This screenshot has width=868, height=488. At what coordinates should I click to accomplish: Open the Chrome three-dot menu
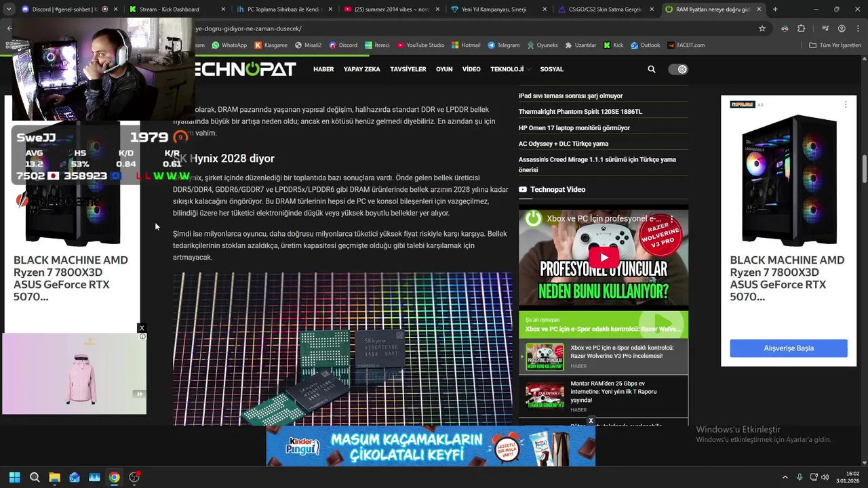click(x=856, y=28)
